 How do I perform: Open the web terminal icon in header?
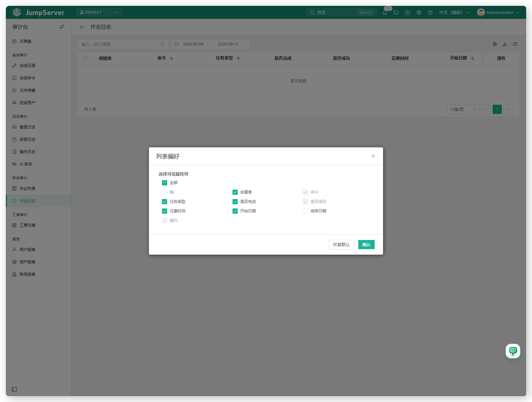point(396,12)
